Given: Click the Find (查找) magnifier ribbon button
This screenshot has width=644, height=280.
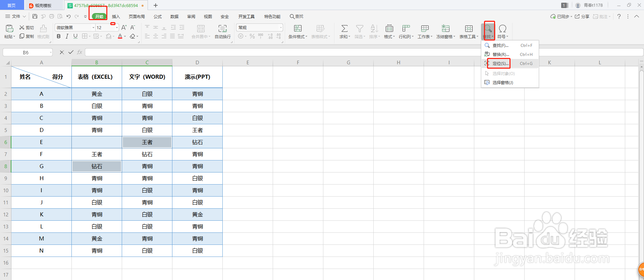Looking at the screenshot, I should click(x=488, y=31).
